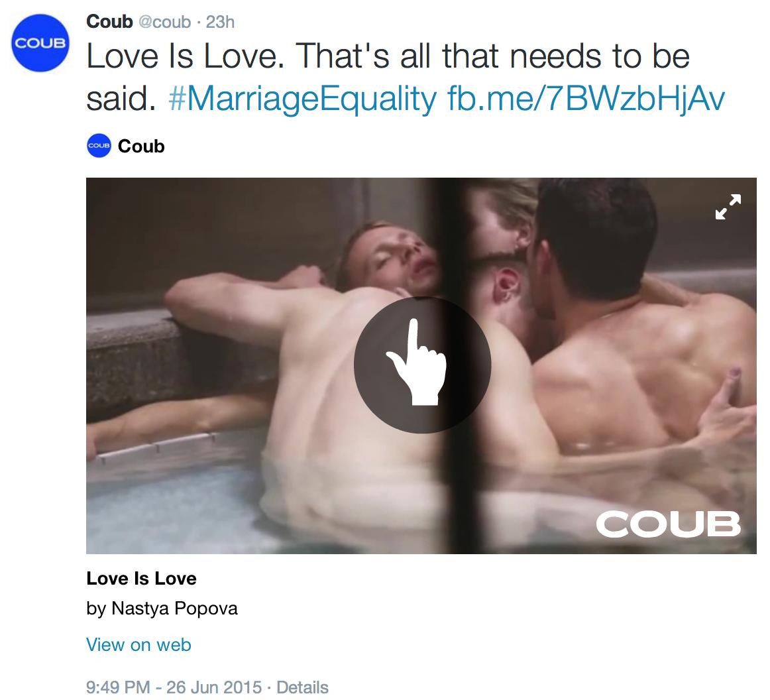770x700 pixels.
Task: Click the Coub card name beside small avatar
Action: pyautogui.click(x=141, y=146)
